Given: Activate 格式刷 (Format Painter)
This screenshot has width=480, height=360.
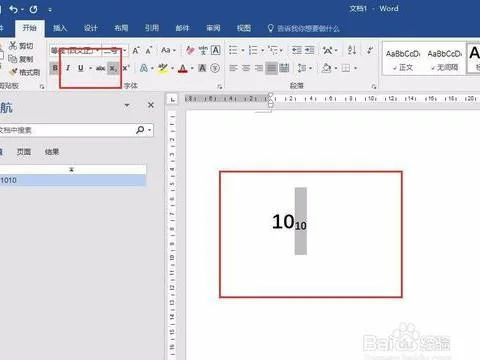Looking at the screenshot, I should click(25, 72).
